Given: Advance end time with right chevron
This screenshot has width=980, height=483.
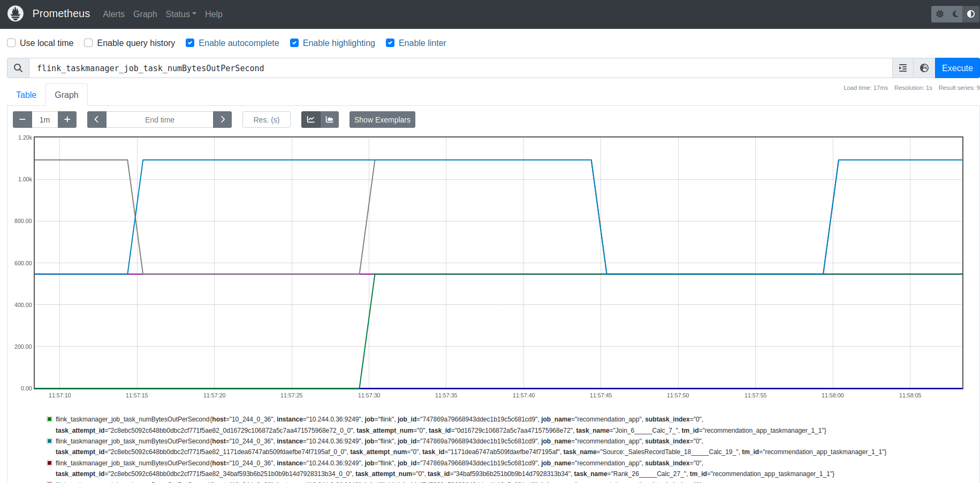Looking at the screenshot, I should pos(223,120).
